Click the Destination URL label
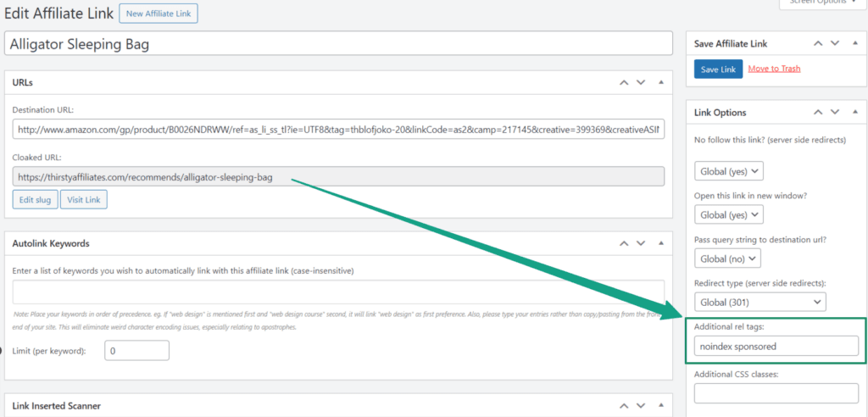The image size is (868, 417). 42,109
